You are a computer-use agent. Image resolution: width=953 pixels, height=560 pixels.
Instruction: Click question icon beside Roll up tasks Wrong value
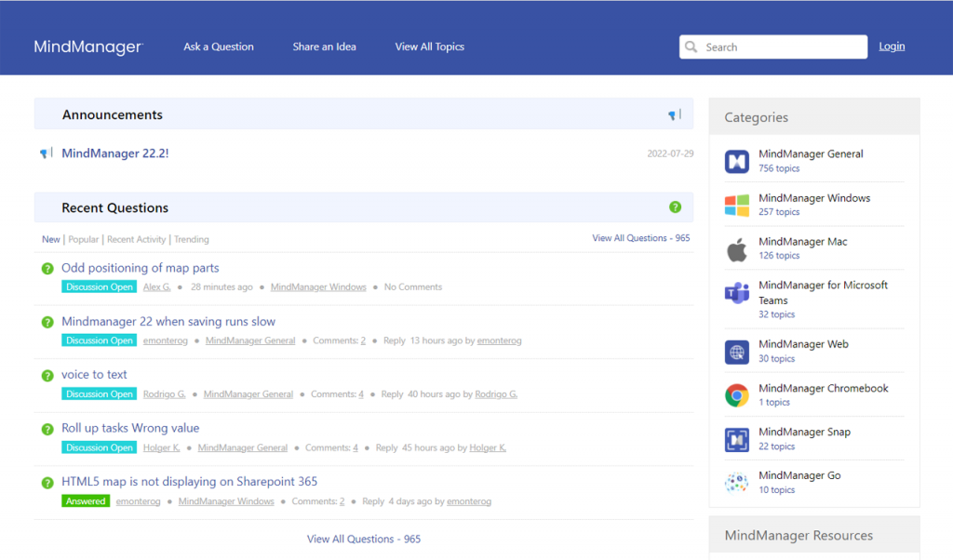tap(47, 429)
